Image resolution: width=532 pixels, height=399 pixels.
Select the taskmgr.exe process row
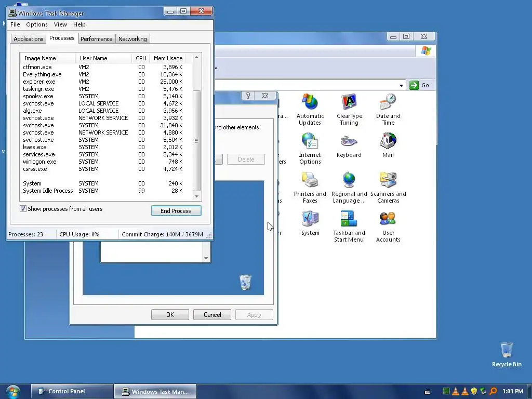[x=103, y=89]
